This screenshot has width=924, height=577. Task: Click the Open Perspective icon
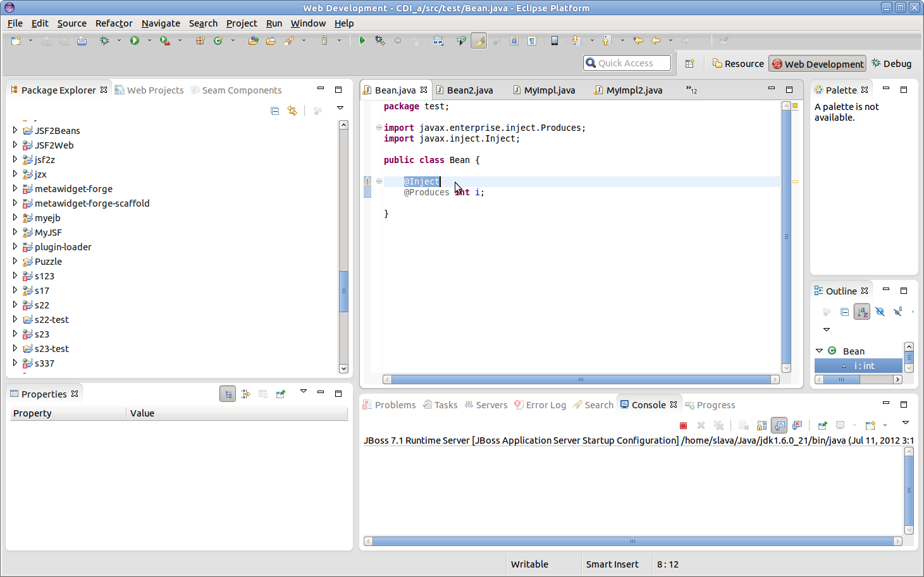tap(689, 64)
